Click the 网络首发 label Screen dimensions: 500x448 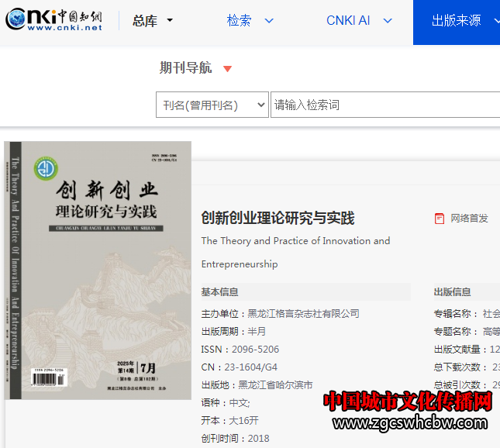(x=469, y=219)
